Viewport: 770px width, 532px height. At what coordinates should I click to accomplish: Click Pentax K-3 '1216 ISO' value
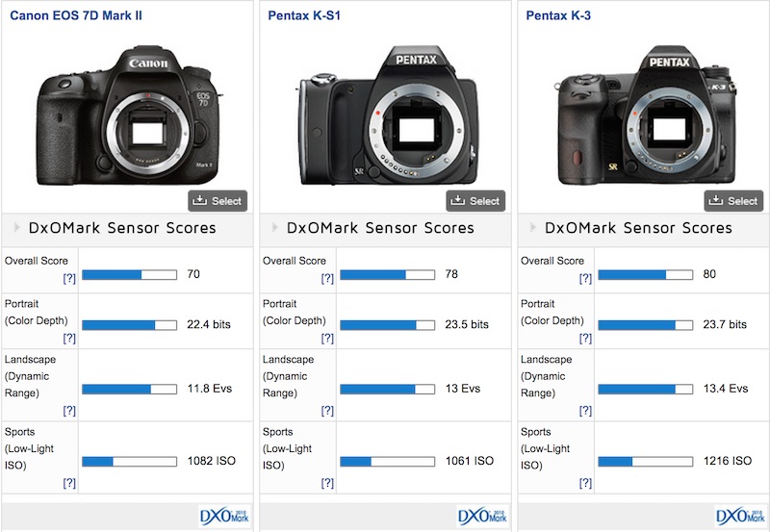click(728, 461)
